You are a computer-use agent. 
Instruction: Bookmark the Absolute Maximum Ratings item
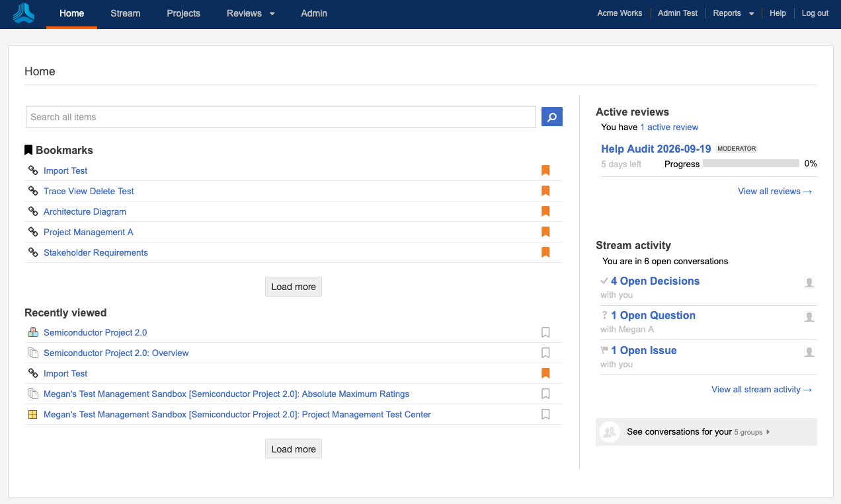point(545,394)
